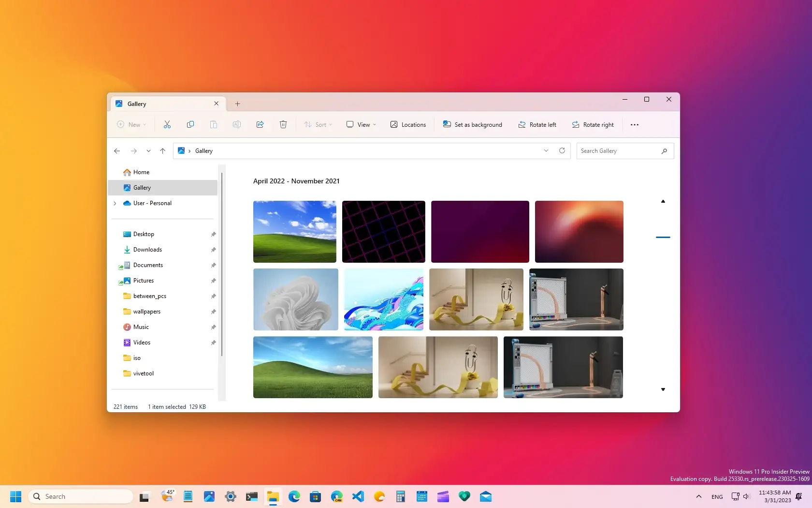Open the See more ellipsis menu
This screenshot has height=508, width=812.
[x=635, y=125]
